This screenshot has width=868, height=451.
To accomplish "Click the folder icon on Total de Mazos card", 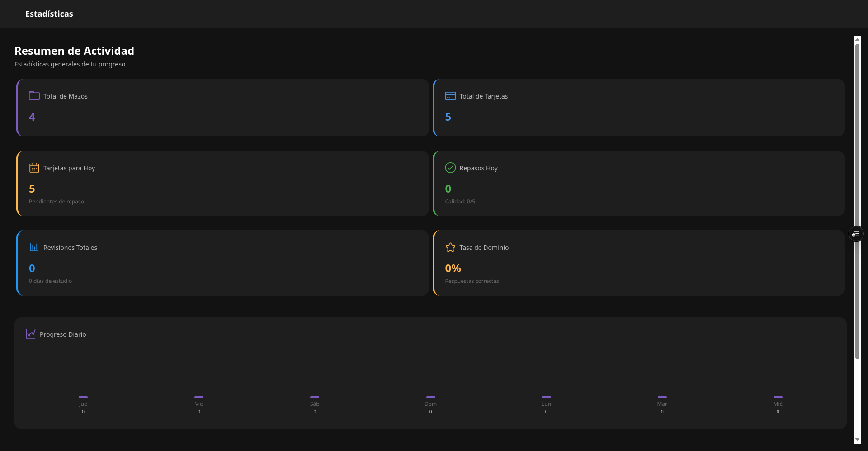I will coord(34,95).
